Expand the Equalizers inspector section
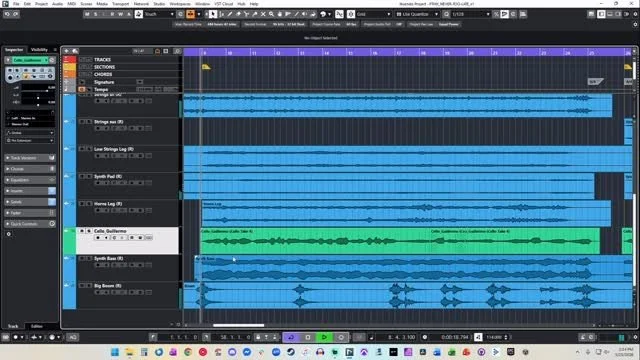Screen dimensions: 640x360 click(30, 180)
